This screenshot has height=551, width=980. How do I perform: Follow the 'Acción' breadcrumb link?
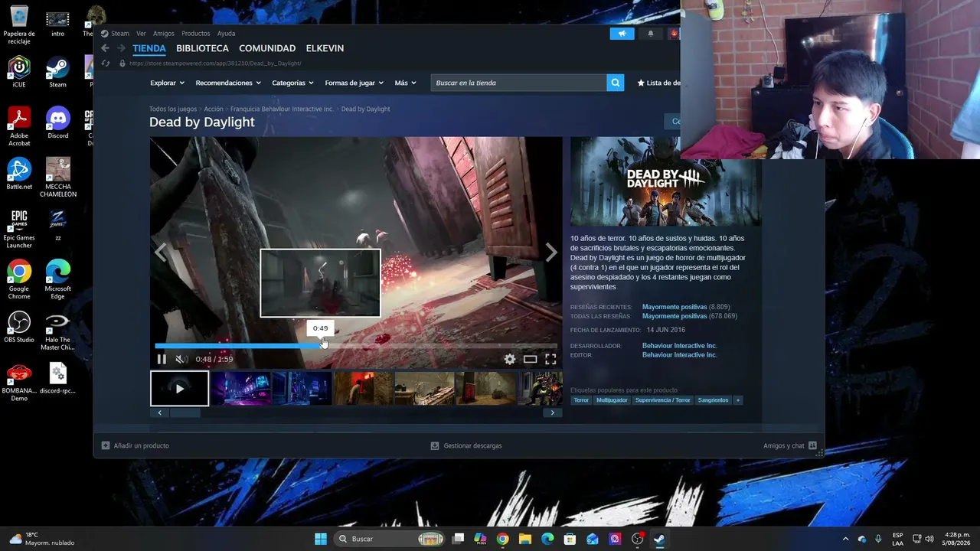214,109
